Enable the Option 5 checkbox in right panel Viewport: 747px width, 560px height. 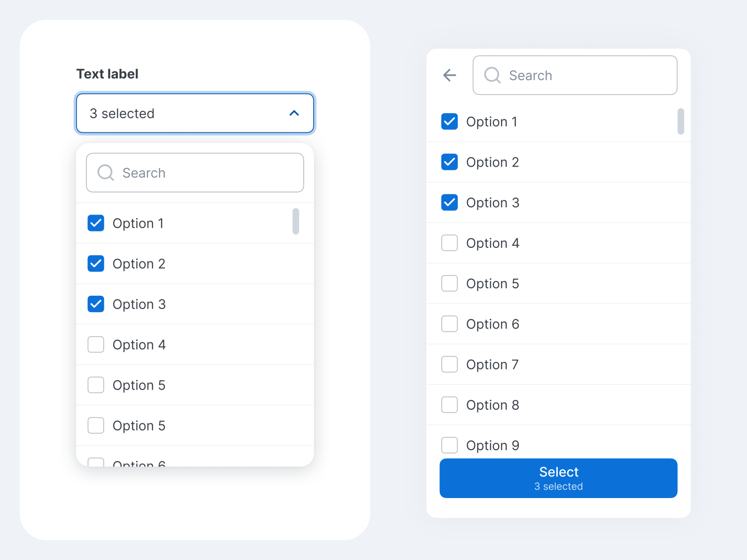point(449,283)
